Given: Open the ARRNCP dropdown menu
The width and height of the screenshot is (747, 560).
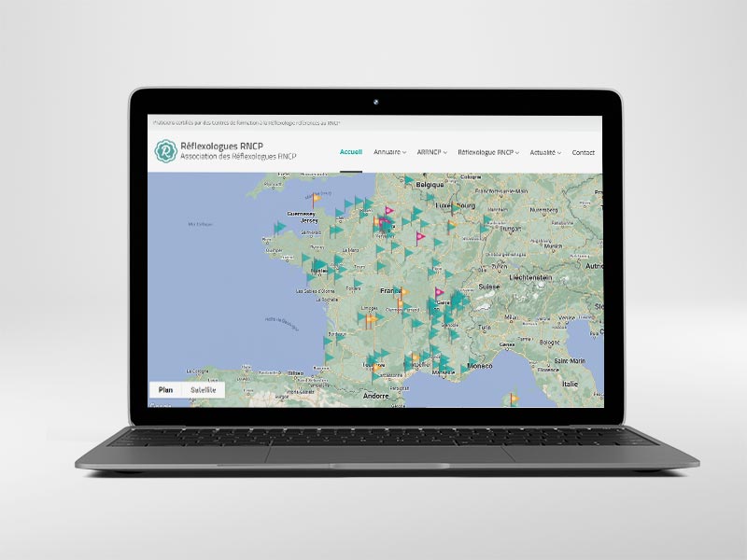Looking at the screenshot, I should click(x=432, y=152).
